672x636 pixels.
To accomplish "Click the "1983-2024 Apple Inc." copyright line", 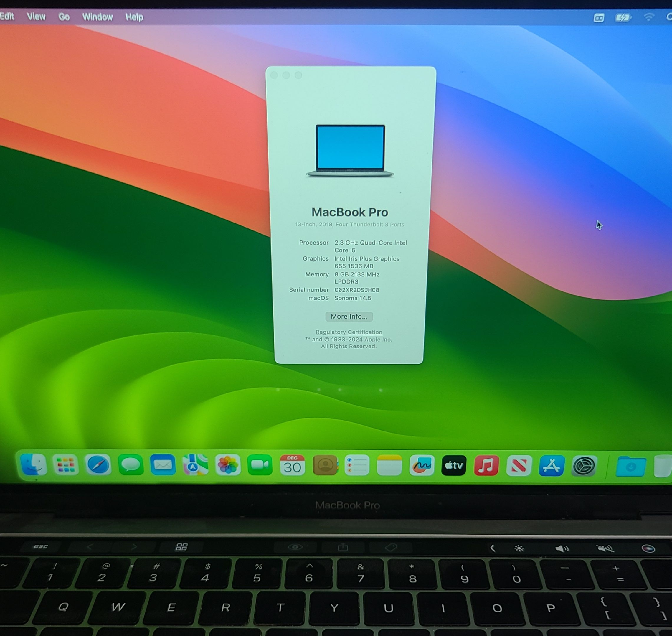I will coord(349,339).
